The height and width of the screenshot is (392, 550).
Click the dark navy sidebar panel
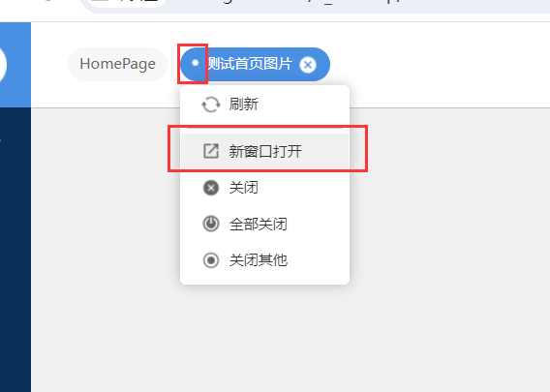[x=15, y=250]
